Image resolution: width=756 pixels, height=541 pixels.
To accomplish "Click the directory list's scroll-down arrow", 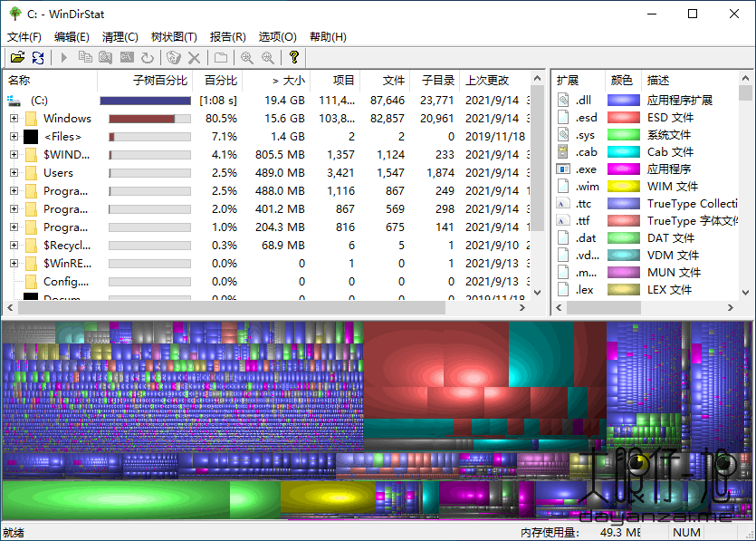I will pos(538,293).
